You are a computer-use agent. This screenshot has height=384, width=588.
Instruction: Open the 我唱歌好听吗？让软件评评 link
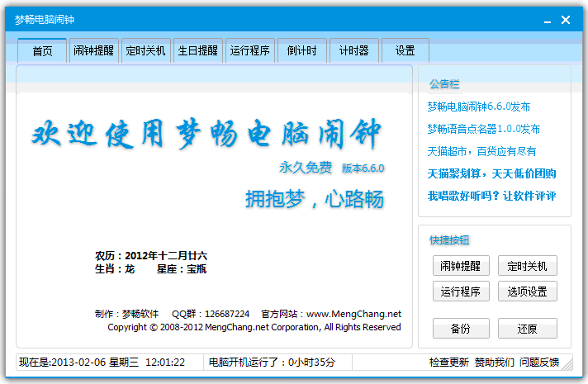point(491,196)
